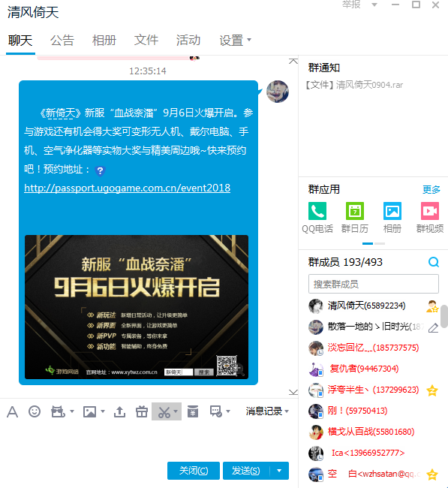Screen dimensions: 448x488
Task: Click the GIF sticker camera icon
Action: (x=58, y=411)
